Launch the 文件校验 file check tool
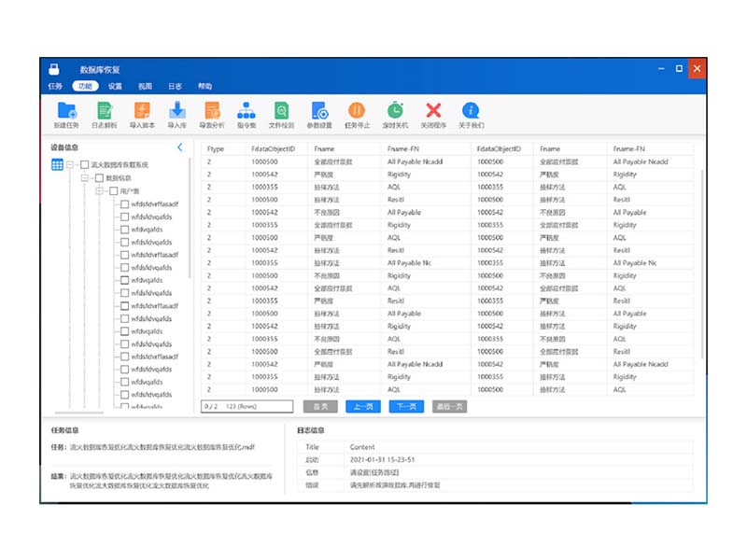 point(281,111)
